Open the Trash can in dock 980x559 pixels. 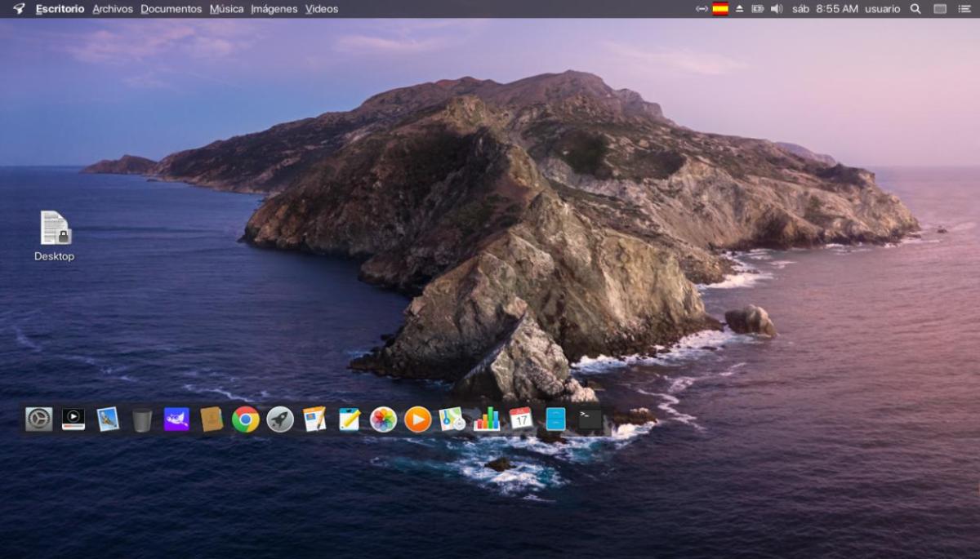(142, 419)
